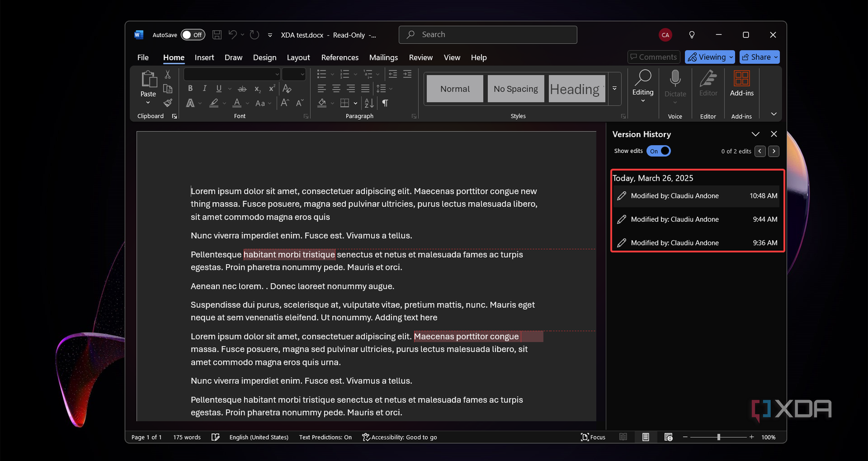The width and height of the screenshot is (868, 461).
Task: Click the Subscript icon
Action: point(258,89)
